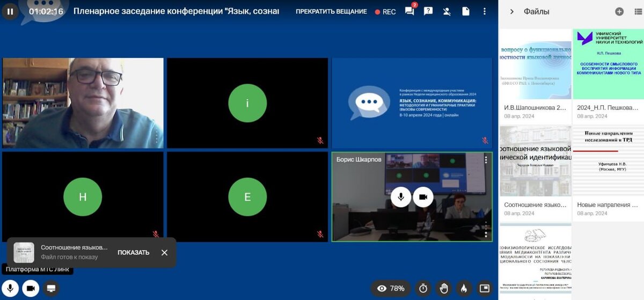
Task: Start screen sharing with monitor icon
Action: point(52,288)
